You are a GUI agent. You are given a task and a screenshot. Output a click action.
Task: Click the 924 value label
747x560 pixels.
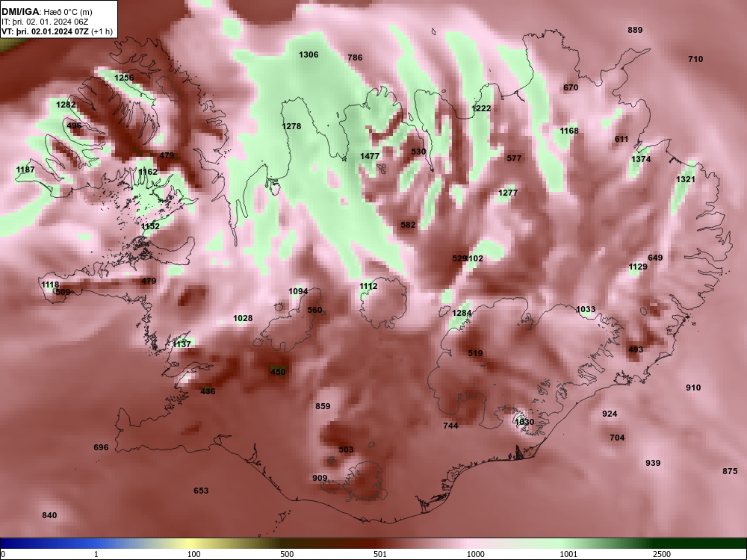point(610,414)
